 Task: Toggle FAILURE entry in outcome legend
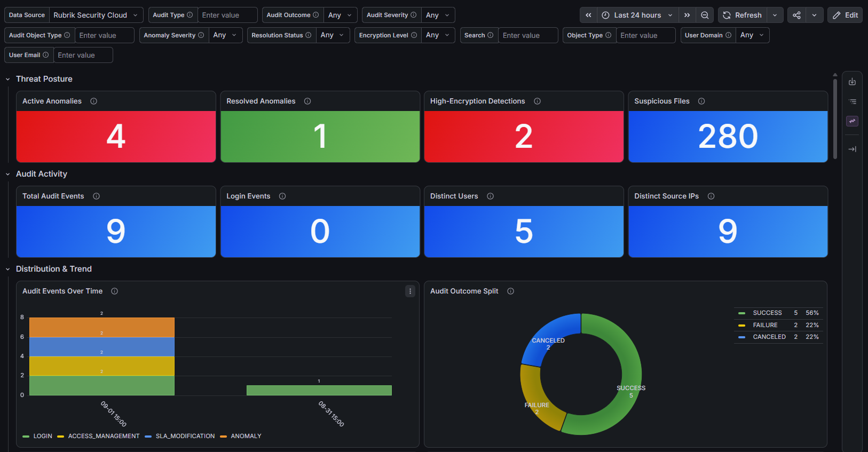765,325
